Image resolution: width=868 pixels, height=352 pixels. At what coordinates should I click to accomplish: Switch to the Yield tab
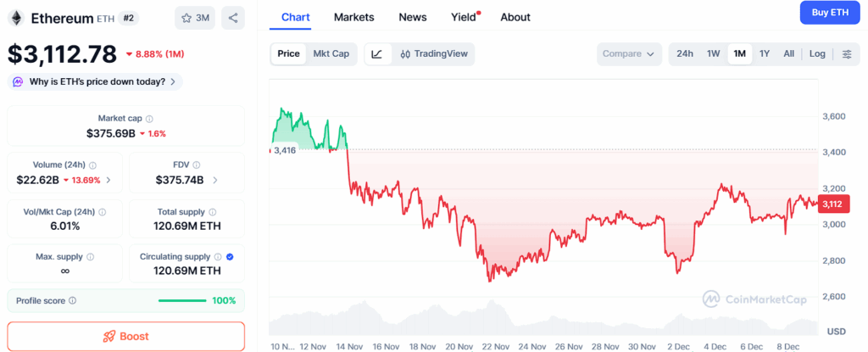tap(463, 17)
